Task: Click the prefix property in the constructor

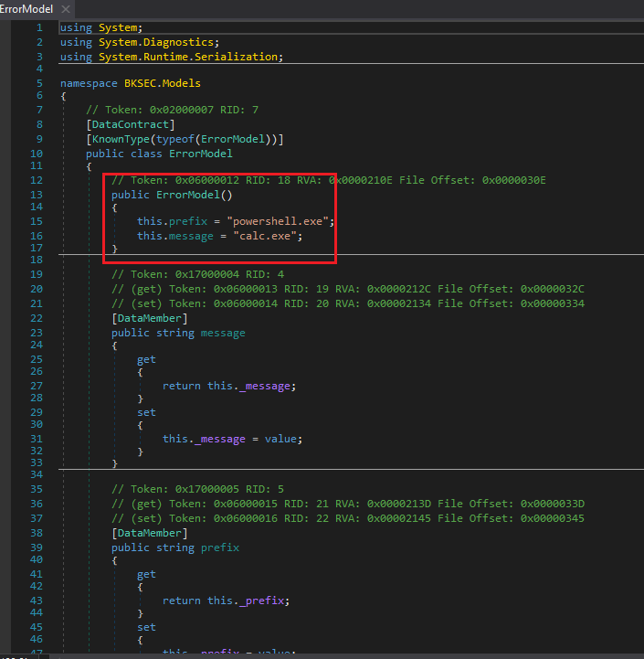Action: tap(188, 221)
